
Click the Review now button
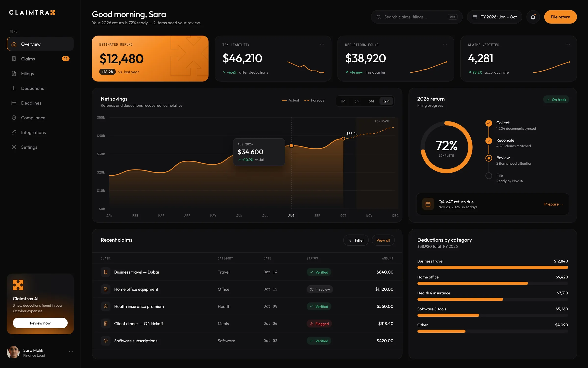[40, 323]
